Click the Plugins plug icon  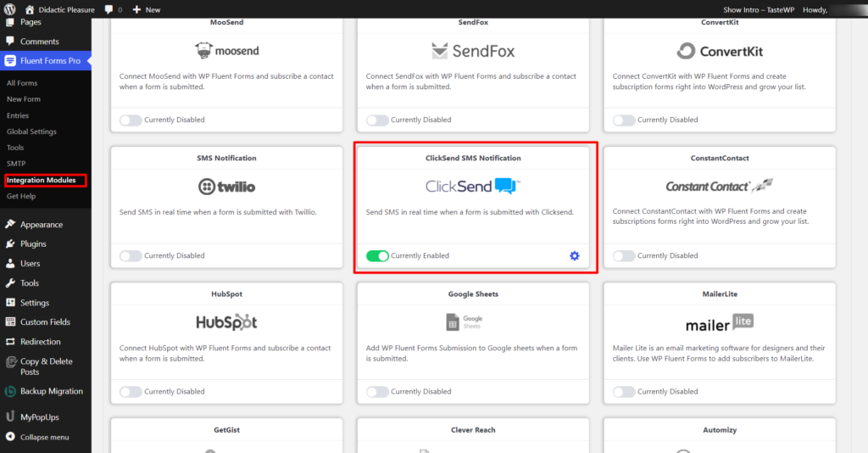point(10,243)
